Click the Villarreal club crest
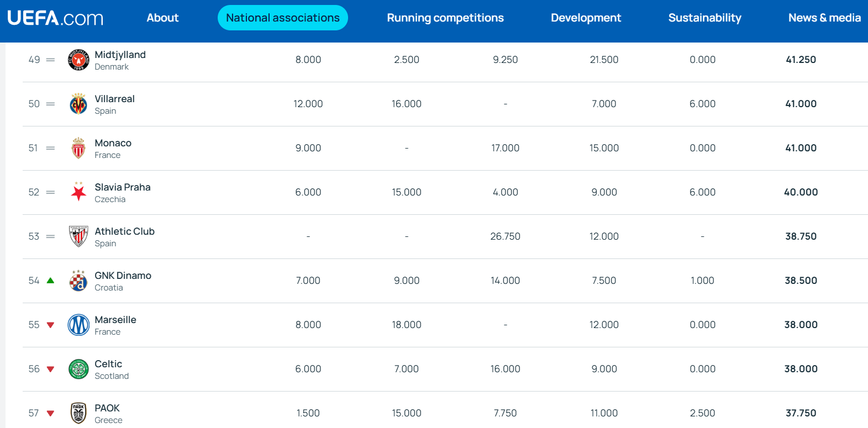This screenshot has width=868, height=428. (x=78, y=104)
